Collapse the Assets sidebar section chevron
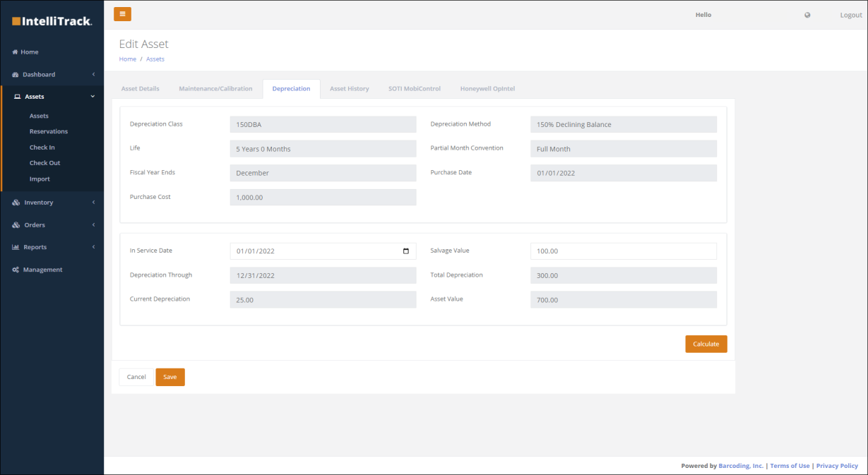Viewport: 868px width, 475px height. (93, 97)
